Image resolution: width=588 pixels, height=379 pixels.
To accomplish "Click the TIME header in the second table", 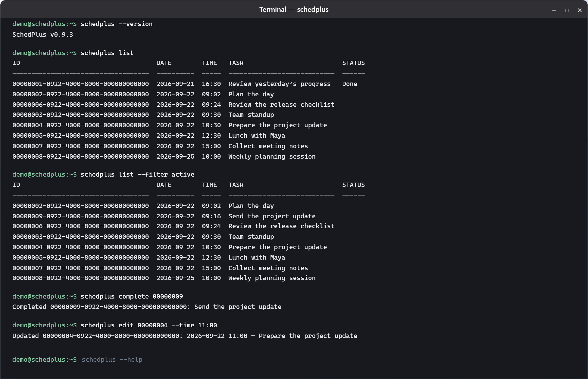I will (x=209, y=185).
